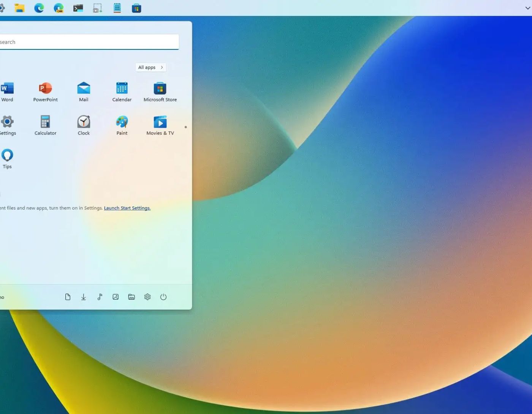Viewport: 532px width, 414px height.
Task: Open the Downloads folder shortcut
Action: click(84, 297)
